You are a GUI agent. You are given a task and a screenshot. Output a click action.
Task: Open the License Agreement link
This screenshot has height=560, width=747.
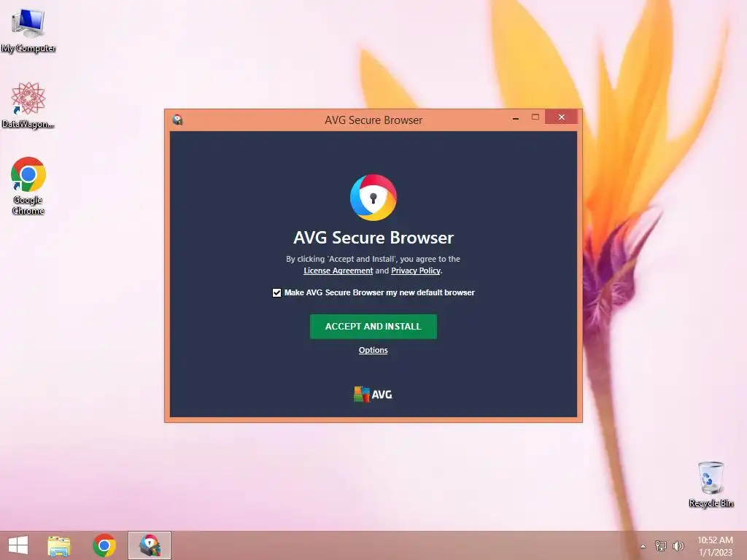pyautogui.click(x=338, y=271)
